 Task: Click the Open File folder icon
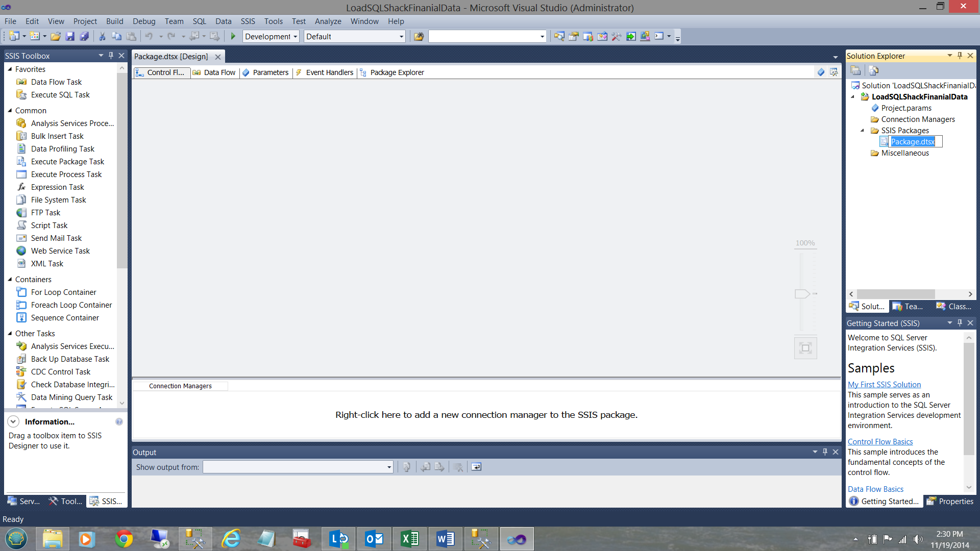coord(56,36)
